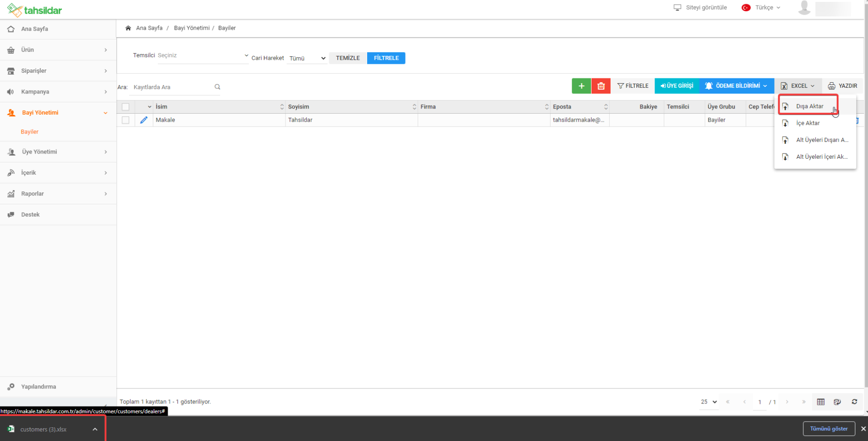Select Alt Üyeleri Dışarı Aktar item

tap(815, 140)
